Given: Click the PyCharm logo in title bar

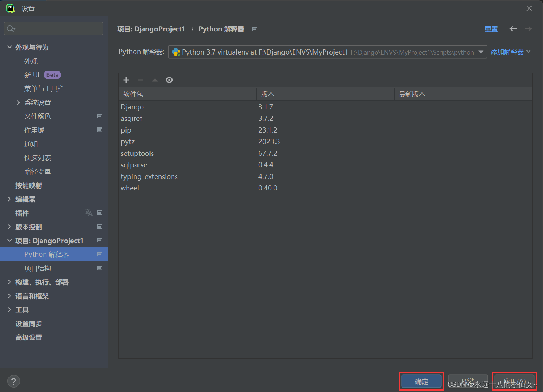Looking at the screenshot, I should tap(10, 8).
